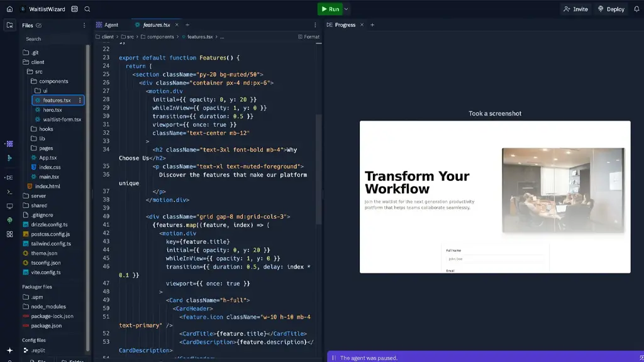Click Format in the editor breadcrumb bar
The width and height of the screenshot is (644, 362).
308,37
